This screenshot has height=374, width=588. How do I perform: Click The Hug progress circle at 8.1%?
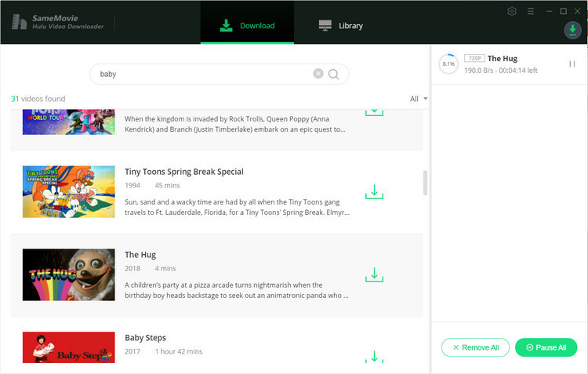[x=448, y=64]
